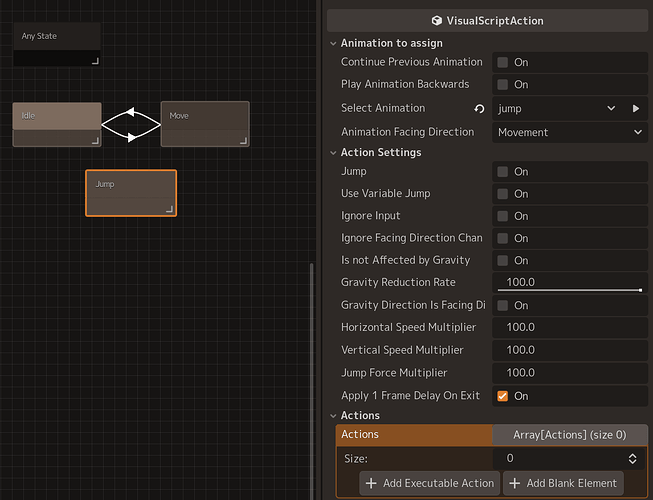Select the Idle state node

(x=57, y=124)
